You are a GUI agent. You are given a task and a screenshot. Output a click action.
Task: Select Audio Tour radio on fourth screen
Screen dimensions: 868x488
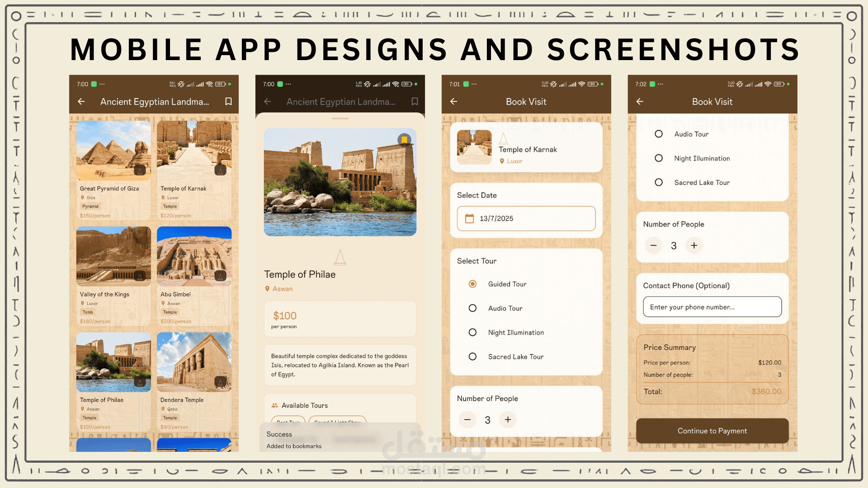click(659, 134)
